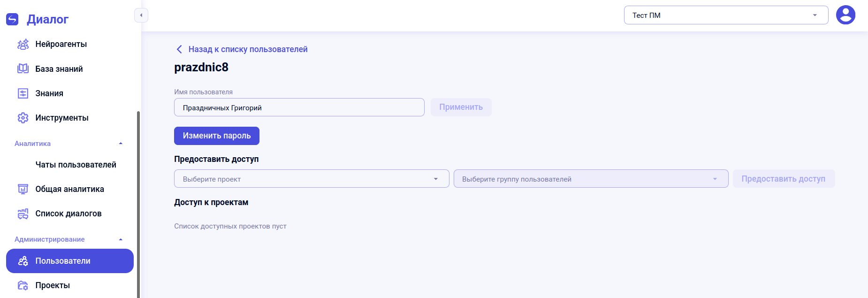This screenshot has height=298, width=868.
Task: Collapse the Администрирование section arrow
Action: [x=121, y=239]
